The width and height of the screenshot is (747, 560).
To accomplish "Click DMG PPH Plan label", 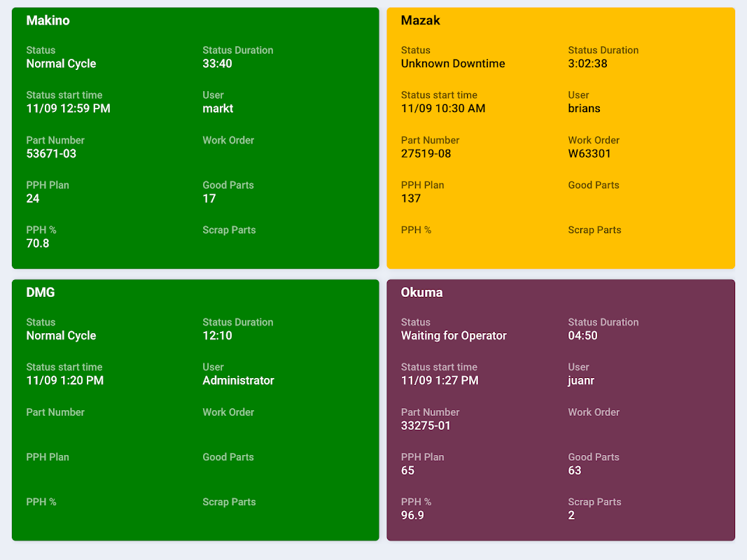I will [x=48, y=457].
